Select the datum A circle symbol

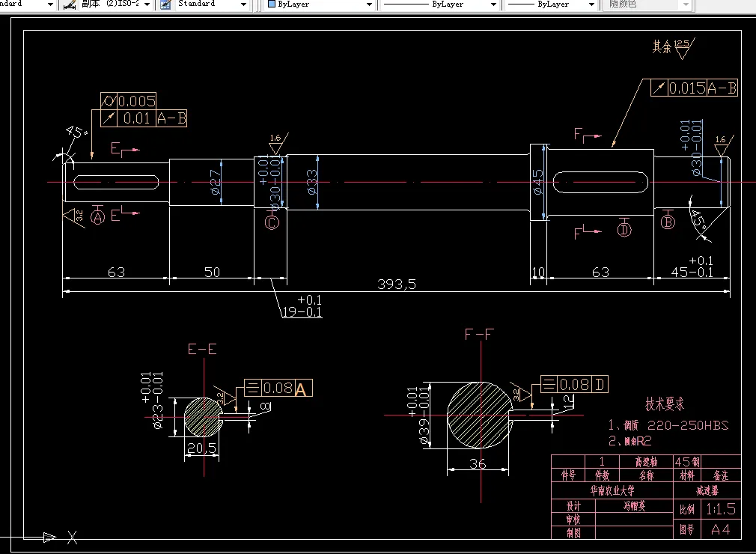[98, 217]
